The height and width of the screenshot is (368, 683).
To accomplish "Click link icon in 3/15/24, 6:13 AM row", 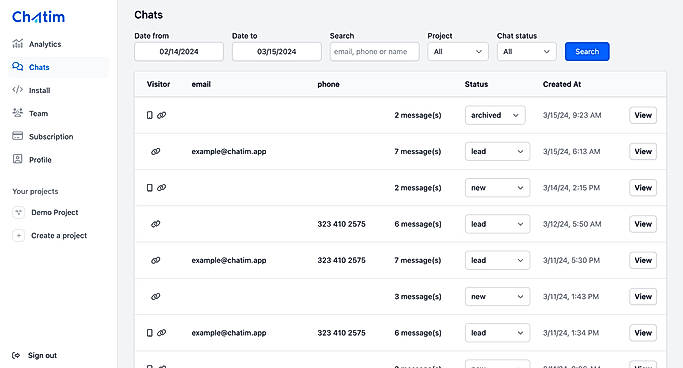I will pyautogui.click(x=156, y=152).
